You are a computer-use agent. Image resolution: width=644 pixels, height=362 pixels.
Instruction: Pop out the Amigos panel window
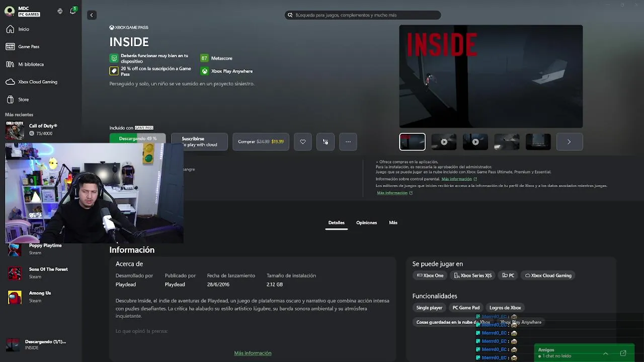[623, 353]
